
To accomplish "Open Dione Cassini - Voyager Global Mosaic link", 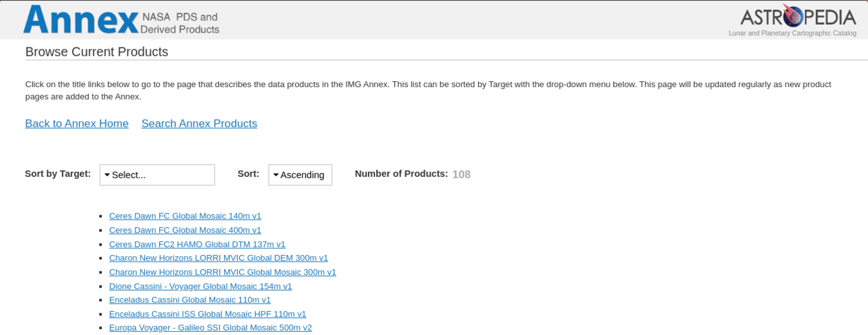I will pyautogui.click(x=201, y=286).
